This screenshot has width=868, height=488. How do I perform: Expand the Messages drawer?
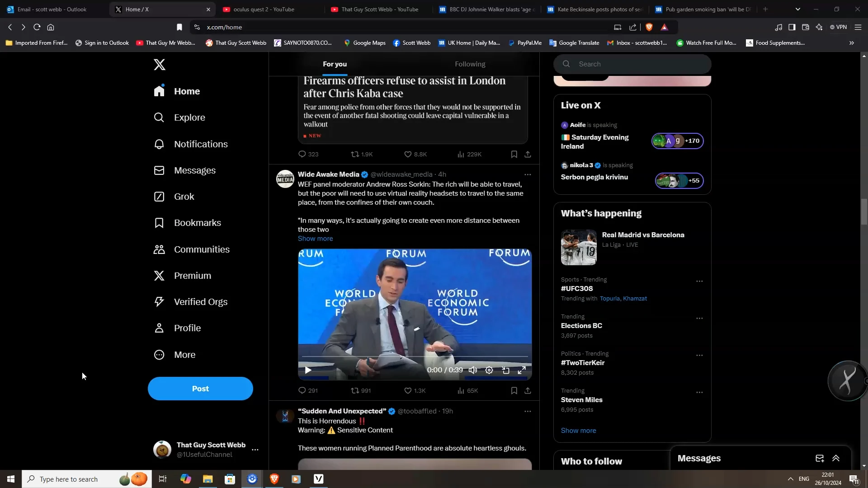coord(836,459)
